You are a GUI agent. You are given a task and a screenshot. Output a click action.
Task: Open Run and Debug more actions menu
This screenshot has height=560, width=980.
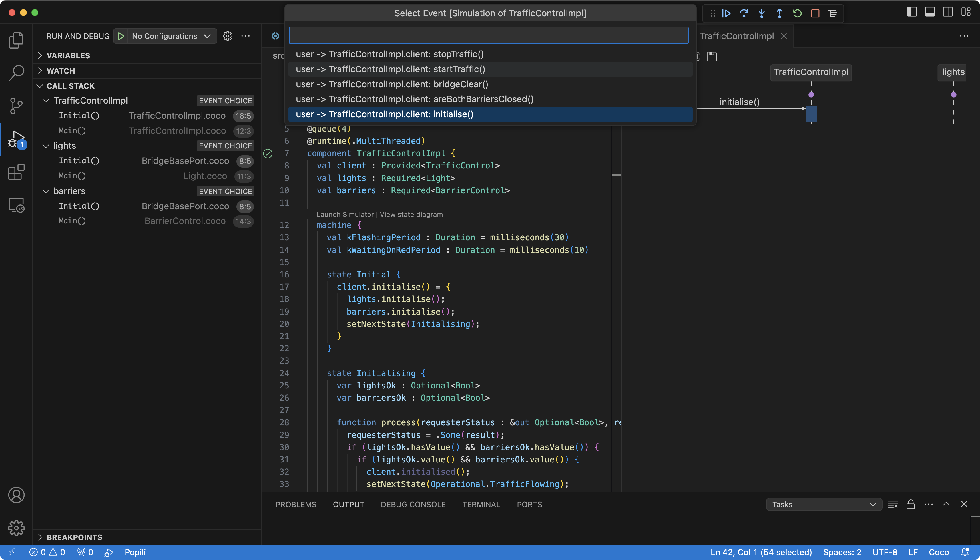[246, 36]
